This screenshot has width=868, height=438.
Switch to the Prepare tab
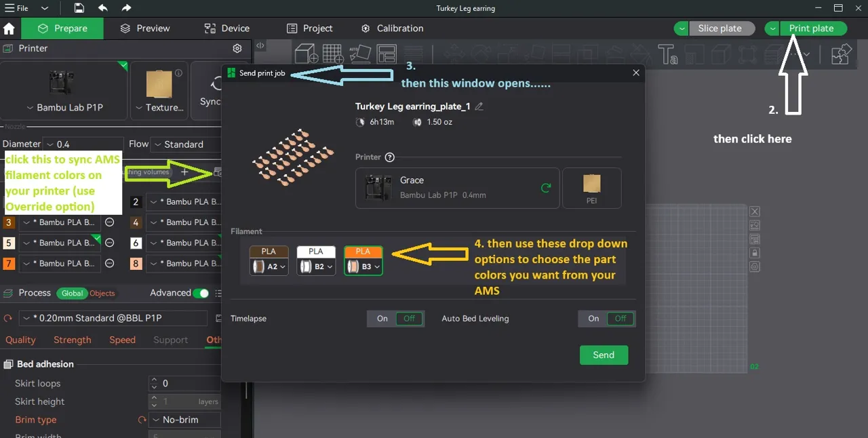[62, 28]
